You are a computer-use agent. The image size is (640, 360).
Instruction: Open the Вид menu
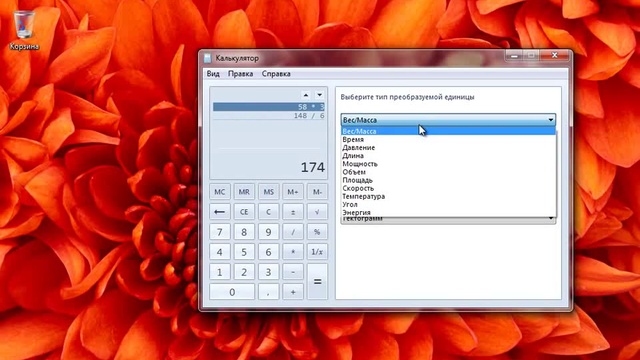point(213,74)
